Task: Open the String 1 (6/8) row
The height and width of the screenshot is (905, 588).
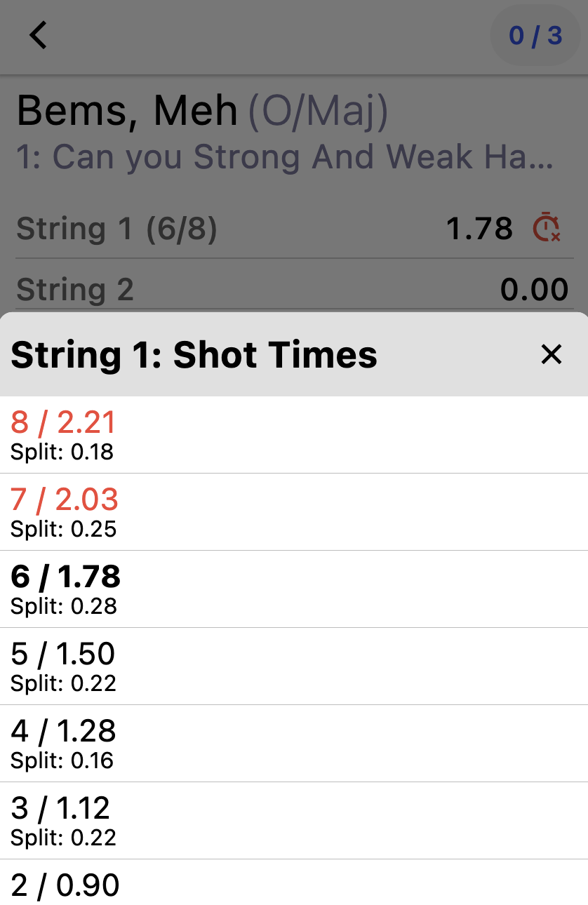Action: 116,229
